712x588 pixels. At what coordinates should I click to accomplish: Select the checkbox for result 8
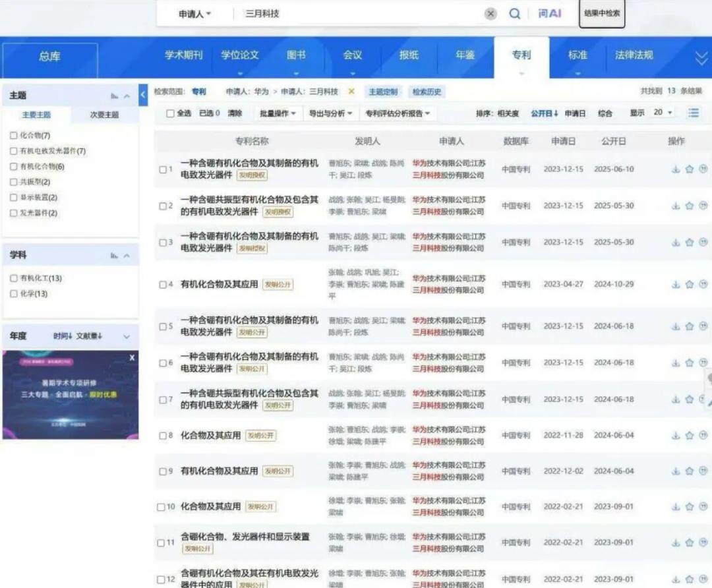pyautogui.click(x=163, y=436)
